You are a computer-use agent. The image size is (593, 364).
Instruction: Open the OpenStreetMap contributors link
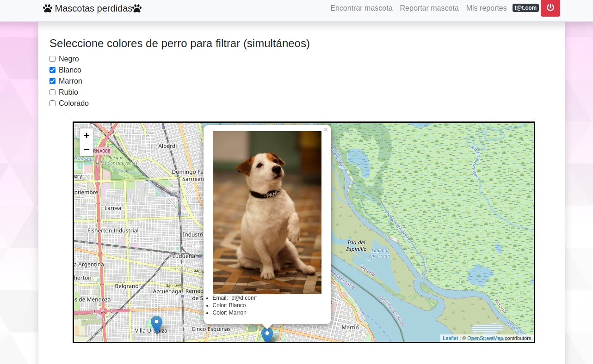pos(485,339)
